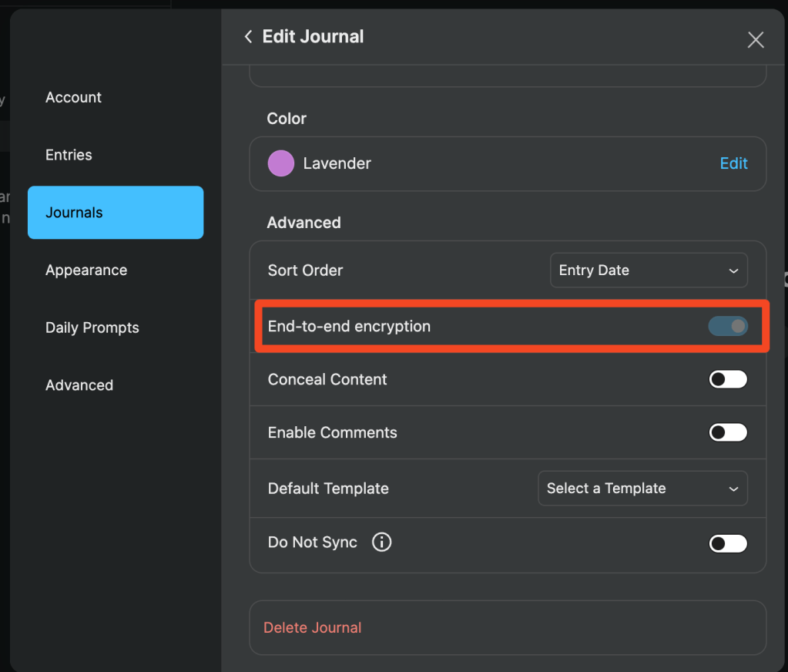The image size is (788, 672).
Task: Enable the Do Not Sync switch
Action: (728, 543)
